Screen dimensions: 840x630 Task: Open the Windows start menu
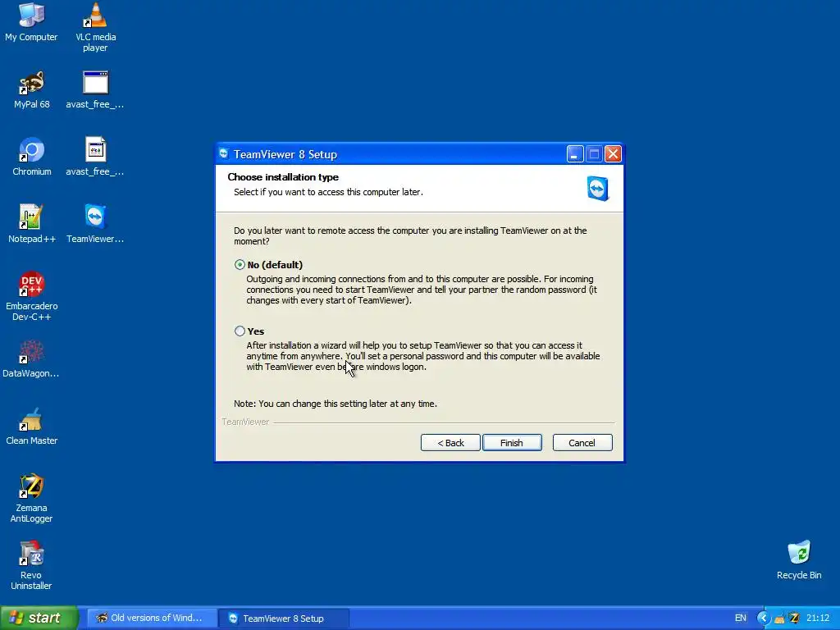39,618
